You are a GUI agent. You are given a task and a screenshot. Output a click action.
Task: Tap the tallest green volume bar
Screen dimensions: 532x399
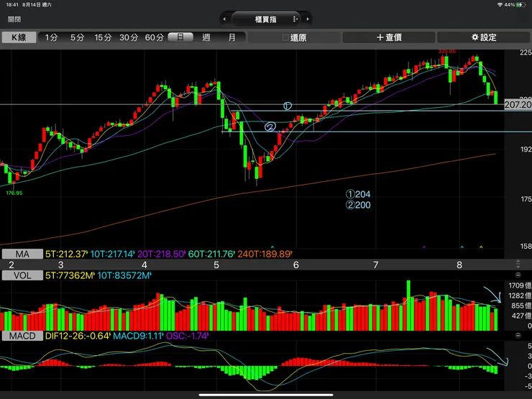408,306
